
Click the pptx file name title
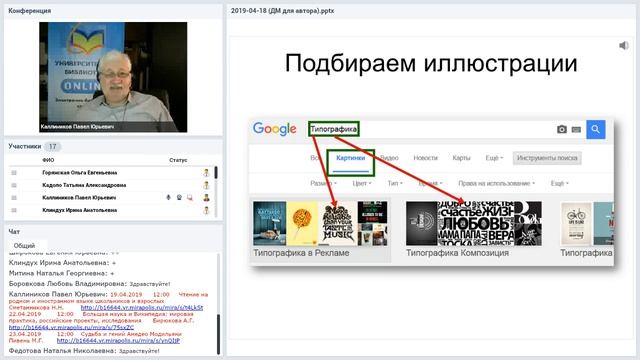[282, 11]
